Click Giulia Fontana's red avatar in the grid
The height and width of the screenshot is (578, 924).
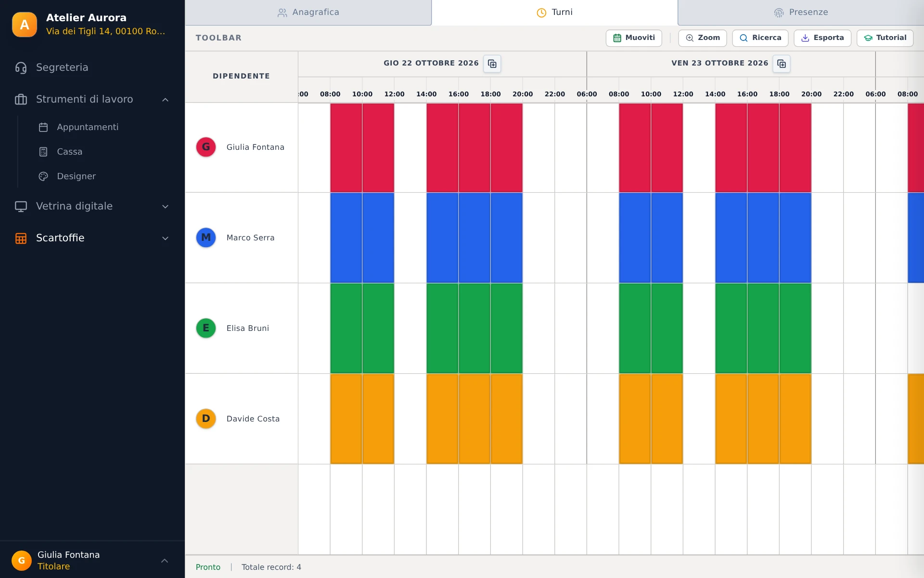206,147
